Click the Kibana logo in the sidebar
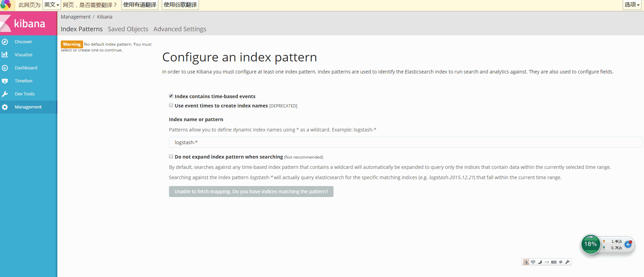 tap(29, 23)
